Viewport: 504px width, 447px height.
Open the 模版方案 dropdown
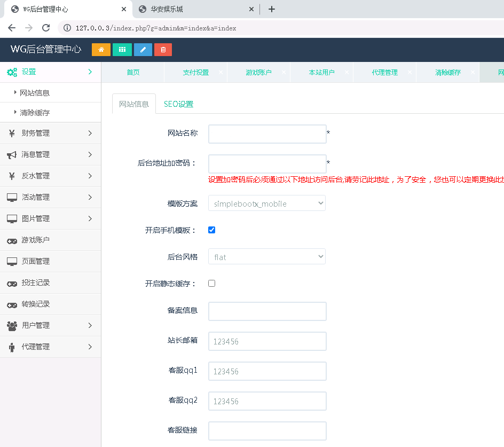pyautogui.click(x=266, y=203)
